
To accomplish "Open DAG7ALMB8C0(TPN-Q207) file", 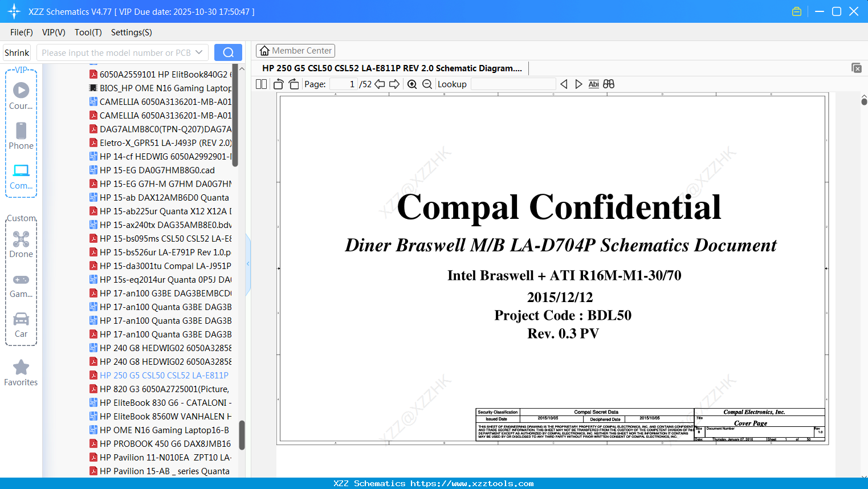I will coord(160,129).
